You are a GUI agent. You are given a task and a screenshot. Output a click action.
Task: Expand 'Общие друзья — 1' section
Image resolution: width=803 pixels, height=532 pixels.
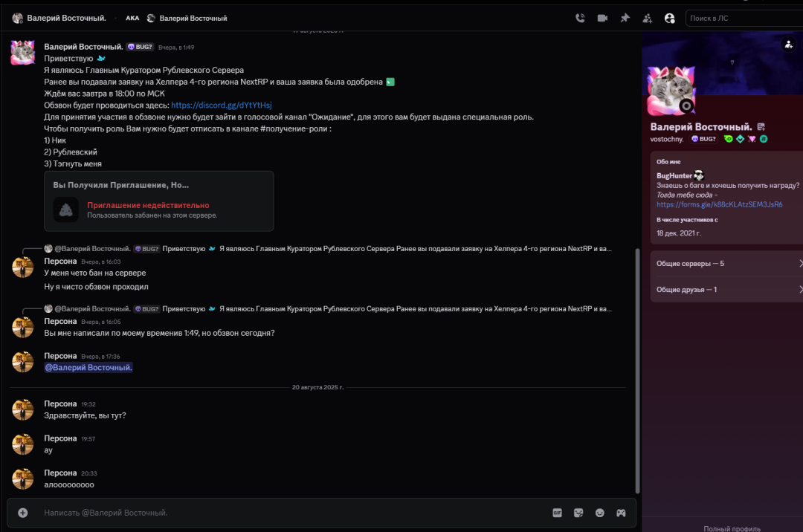[726, 290]
